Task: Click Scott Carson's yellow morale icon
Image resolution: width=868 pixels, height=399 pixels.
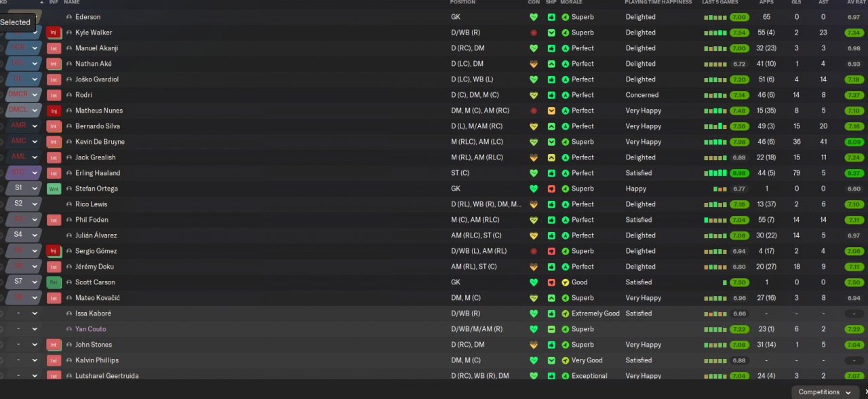Action: [x=566, y=282]
